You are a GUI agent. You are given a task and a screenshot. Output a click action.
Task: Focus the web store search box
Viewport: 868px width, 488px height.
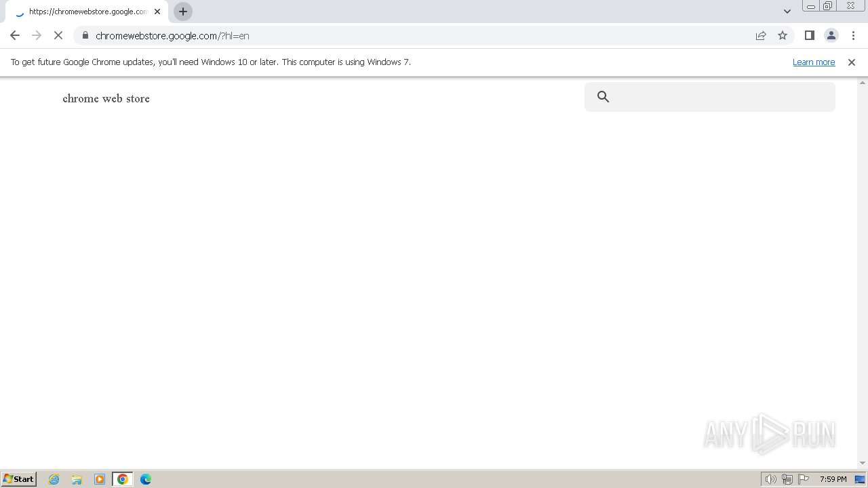[710, 96]
